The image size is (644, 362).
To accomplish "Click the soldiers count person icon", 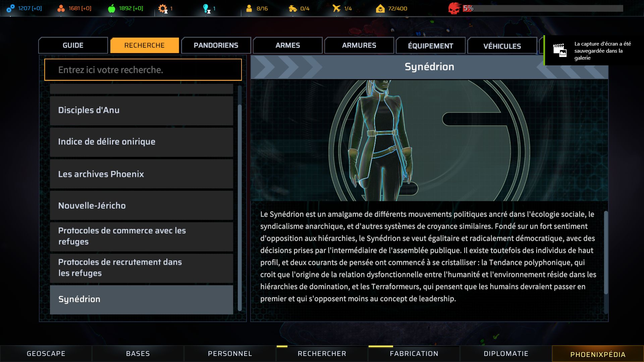I will (249, 8).
